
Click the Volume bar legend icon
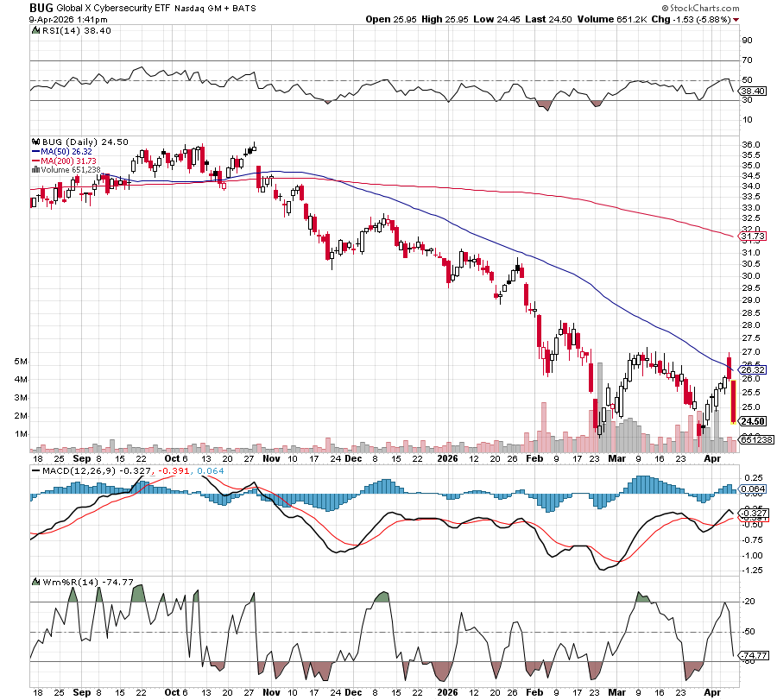point(34,169)
